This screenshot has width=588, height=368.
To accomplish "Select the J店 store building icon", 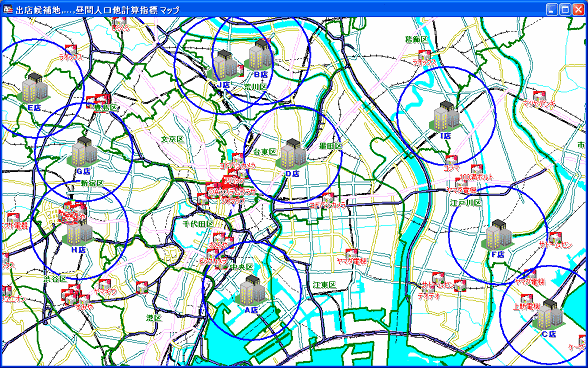I will tap(224, 66).
